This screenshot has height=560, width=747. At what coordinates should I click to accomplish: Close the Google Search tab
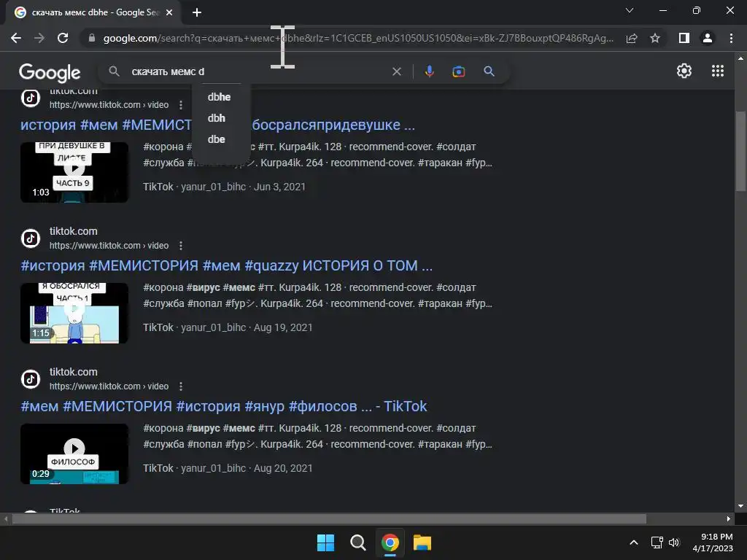pos(169,12)
